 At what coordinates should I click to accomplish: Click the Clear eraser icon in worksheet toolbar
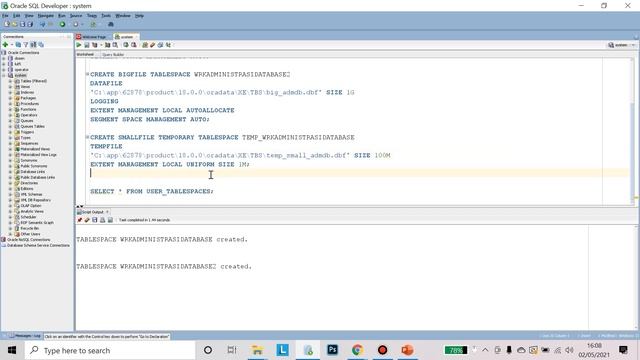point(153,45)
